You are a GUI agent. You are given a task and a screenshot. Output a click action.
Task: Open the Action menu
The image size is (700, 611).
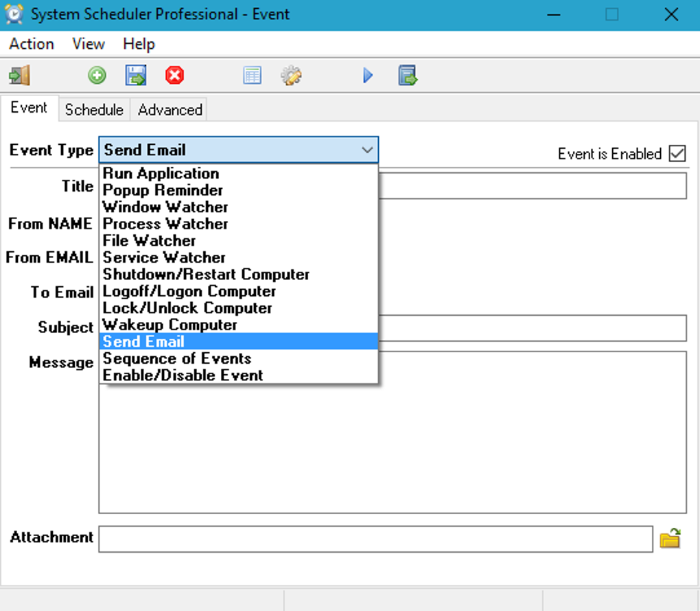point(32,44)
